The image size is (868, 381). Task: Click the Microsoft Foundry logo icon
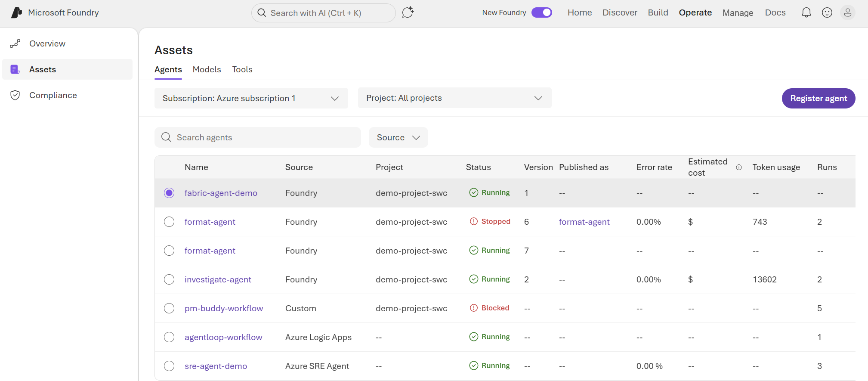(16, 12)
